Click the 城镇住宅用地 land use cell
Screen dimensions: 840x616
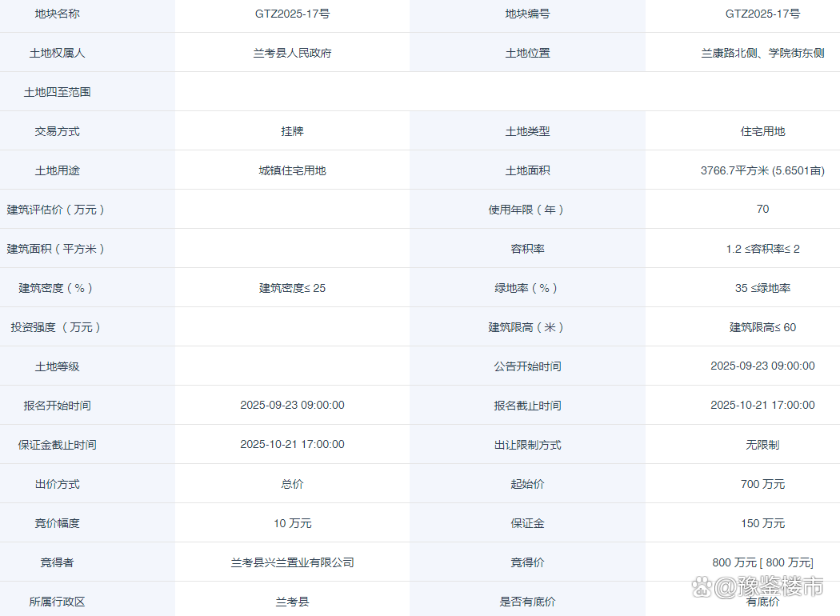point(292,170)
